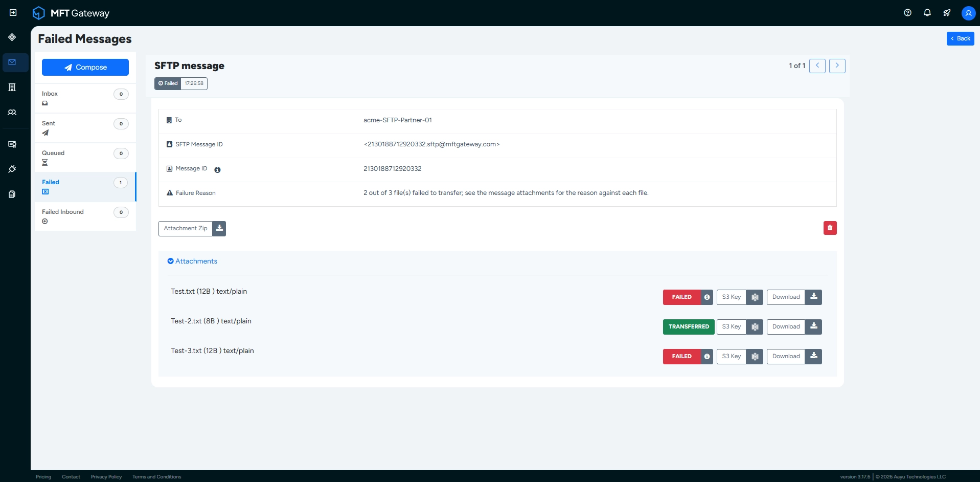980x482 pixels.
Task: Open the integrations plug icon in sidebar
Action: (12, 169)
